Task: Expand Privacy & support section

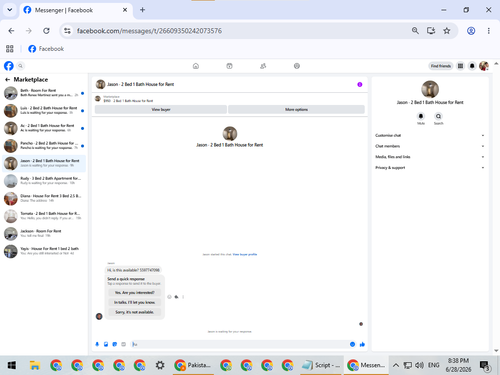Action: (x=430, y=167)
